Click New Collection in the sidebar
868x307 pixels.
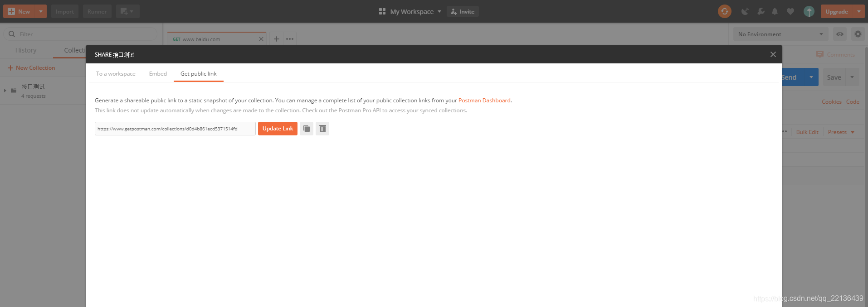point(31,68)
